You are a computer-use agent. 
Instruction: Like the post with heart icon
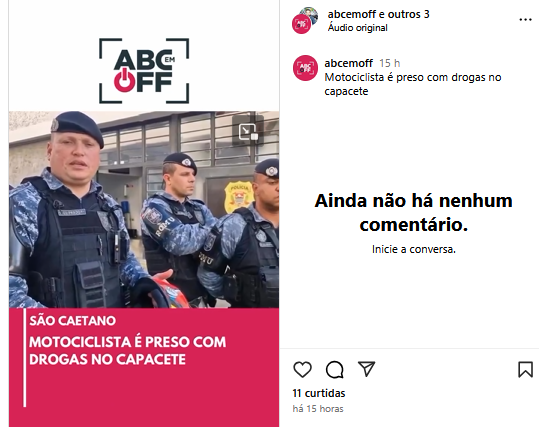[x=302, y=370]
